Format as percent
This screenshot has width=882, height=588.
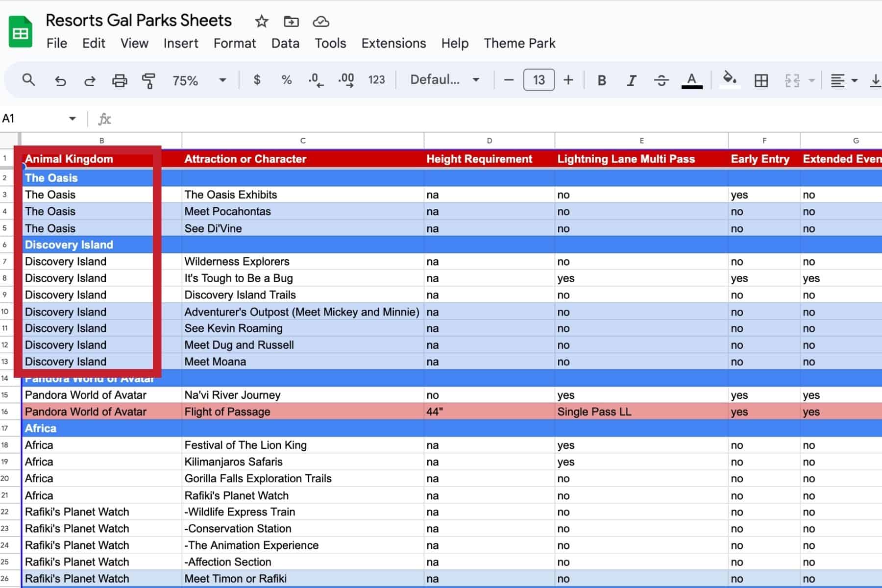(287, 80)
